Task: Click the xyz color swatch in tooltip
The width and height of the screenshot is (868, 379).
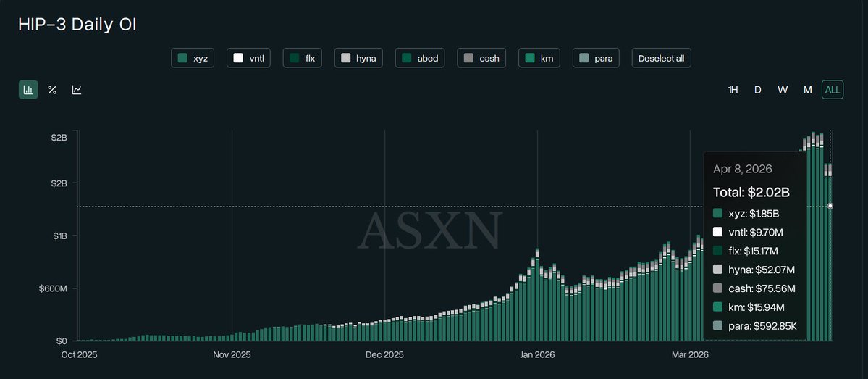Action: (718, 213)
